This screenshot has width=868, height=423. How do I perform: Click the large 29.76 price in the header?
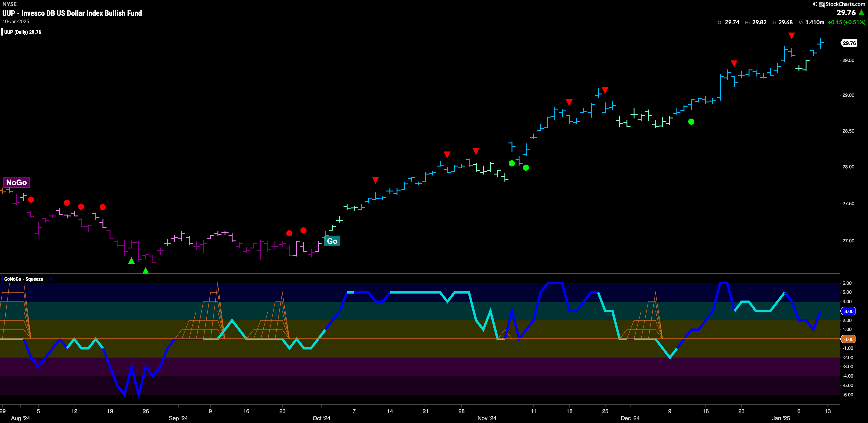[x=846, y=13]
